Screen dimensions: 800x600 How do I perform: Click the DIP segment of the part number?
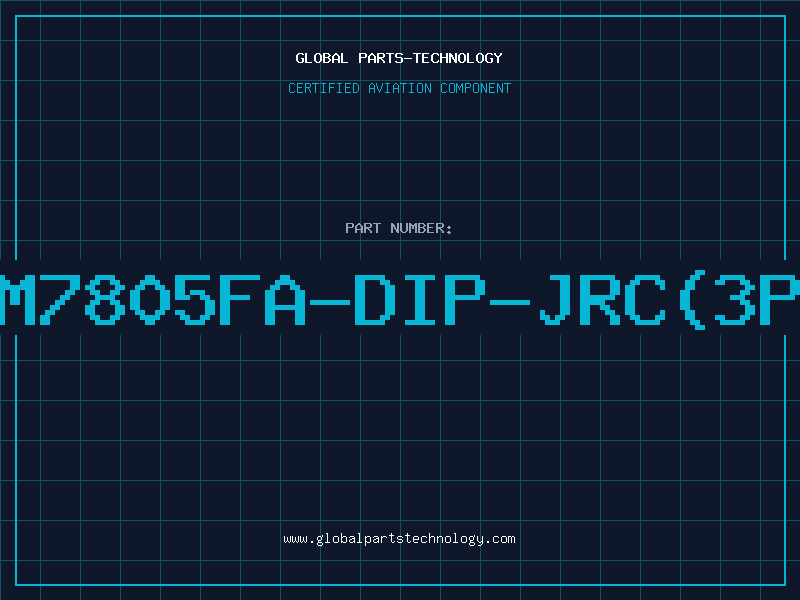pyautogui.click(x=420, y=300)
